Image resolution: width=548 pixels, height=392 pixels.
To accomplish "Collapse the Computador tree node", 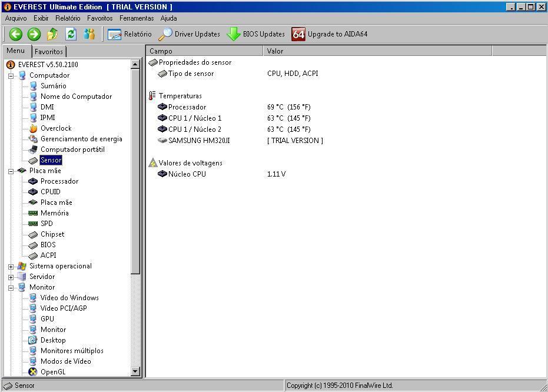I will (11, 75).
